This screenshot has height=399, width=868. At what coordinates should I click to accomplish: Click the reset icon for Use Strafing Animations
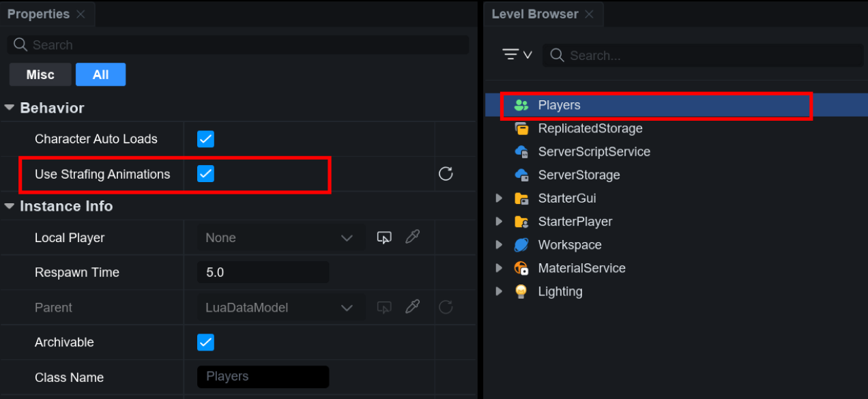pyautogui.click(x=446, y=174)
